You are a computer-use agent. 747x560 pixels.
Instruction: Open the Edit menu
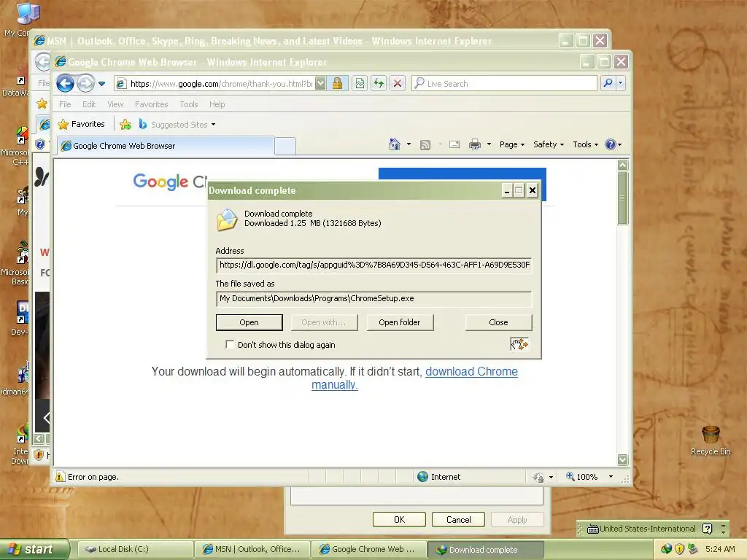[x=89, y=104]
